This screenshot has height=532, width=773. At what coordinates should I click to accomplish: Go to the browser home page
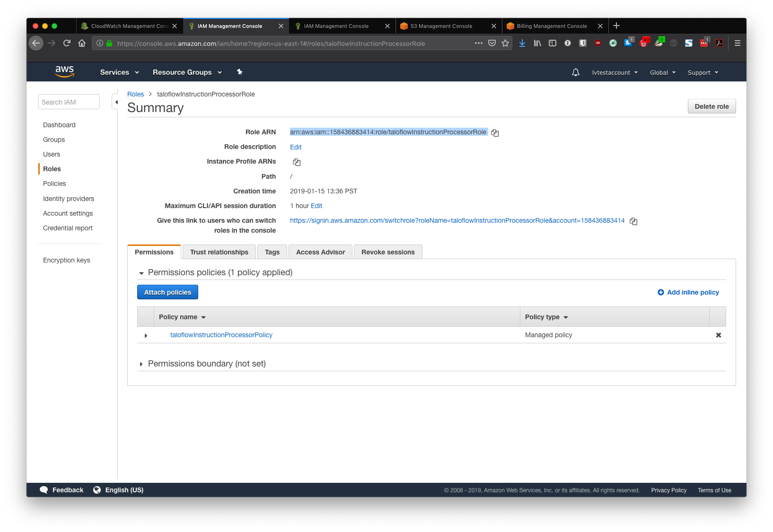(x=82, y=43)
